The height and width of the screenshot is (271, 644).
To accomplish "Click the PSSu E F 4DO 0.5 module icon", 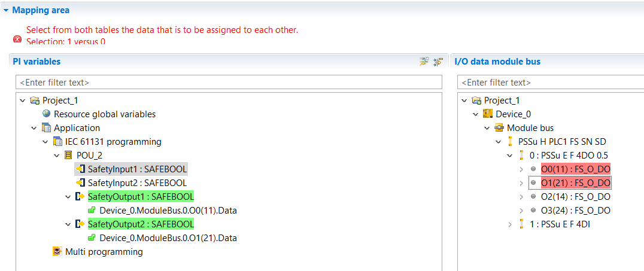I will (x=522, y=156).
